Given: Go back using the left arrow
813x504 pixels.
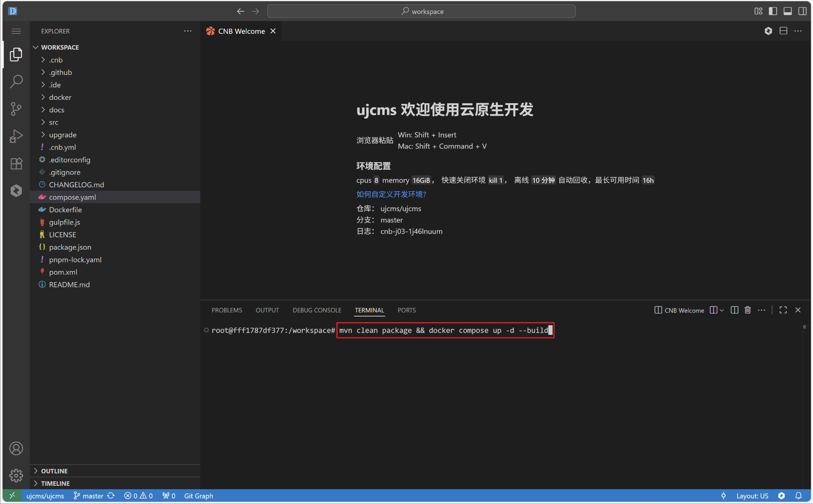Looking at the screenshot, I should 241,11.
